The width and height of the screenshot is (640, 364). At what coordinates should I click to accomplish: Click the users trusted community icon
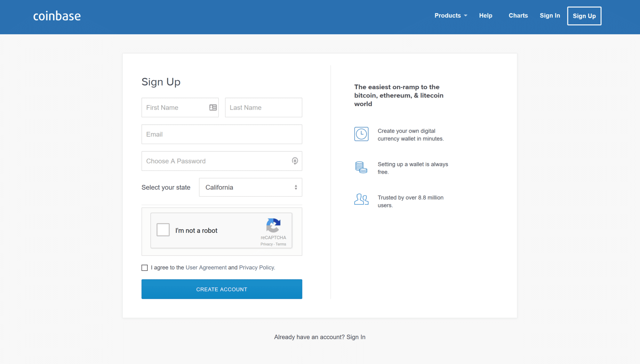(361, 199)
